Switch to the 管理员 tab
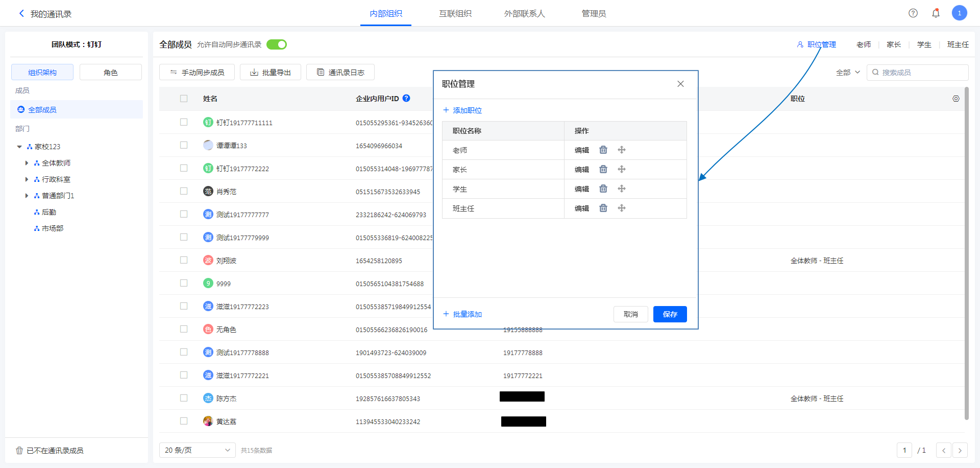This screenshot has width=980, height=468. (x=594, y=13)
